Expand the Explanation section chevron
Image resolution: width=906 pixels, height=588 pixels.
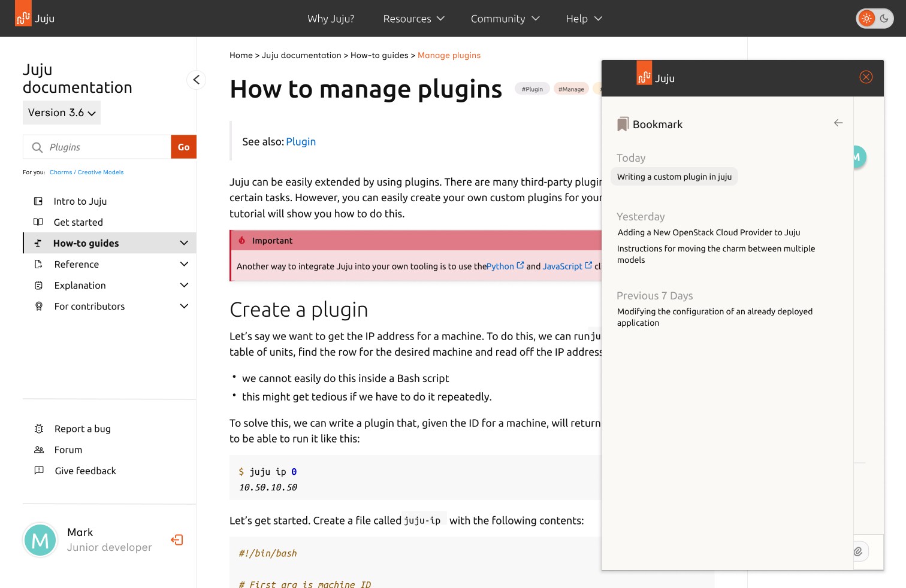point(184,286)
